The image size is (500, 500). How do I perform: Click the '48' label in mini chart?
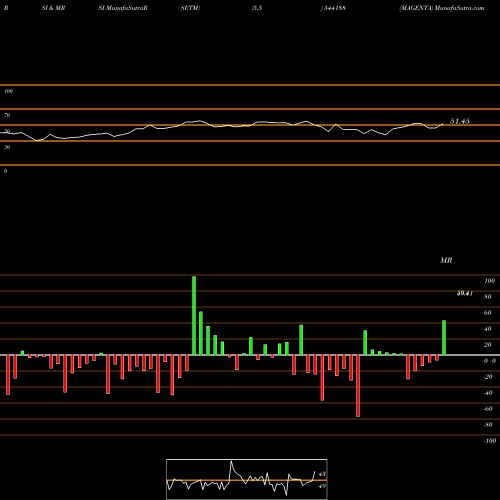[322, 474]
